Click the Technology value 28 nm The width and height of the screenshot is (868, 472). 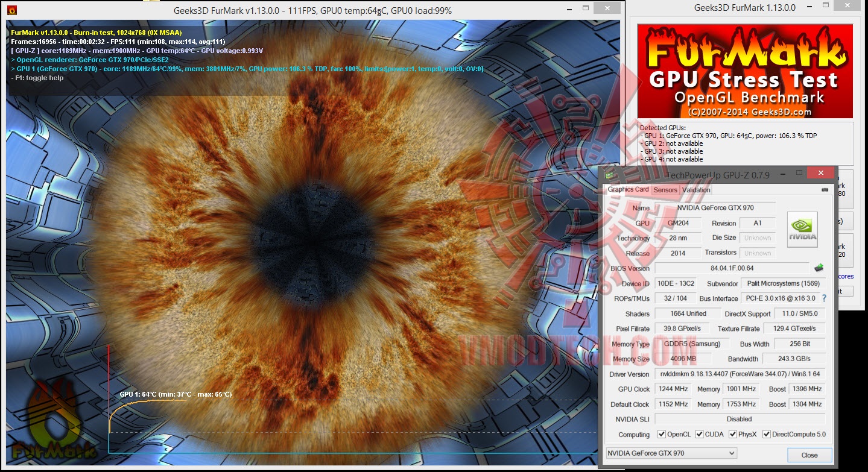(678, 238)
